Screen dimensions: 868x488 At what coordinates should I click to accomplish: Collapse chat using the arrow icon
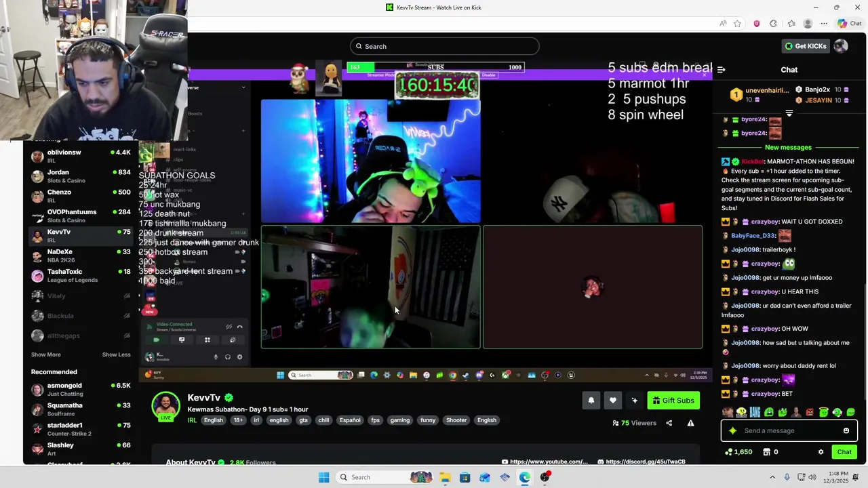coord(722,70)
